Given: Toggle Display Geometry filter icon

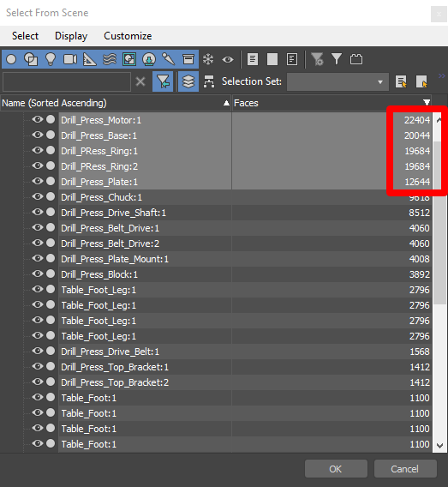Looking at the screenshot, I should [11, 59].
